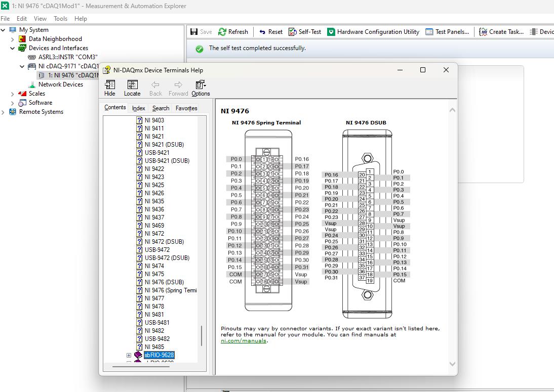
Task: Expand the Remote Systems node
Action: click(3, 112)
